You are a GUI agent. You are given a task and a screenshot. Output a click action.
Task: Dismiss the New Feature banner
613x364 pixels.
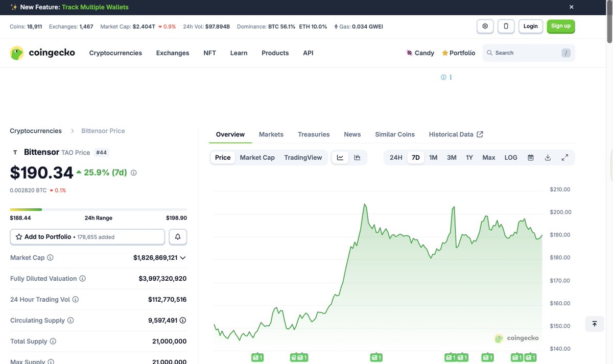[x=572, y=7]
